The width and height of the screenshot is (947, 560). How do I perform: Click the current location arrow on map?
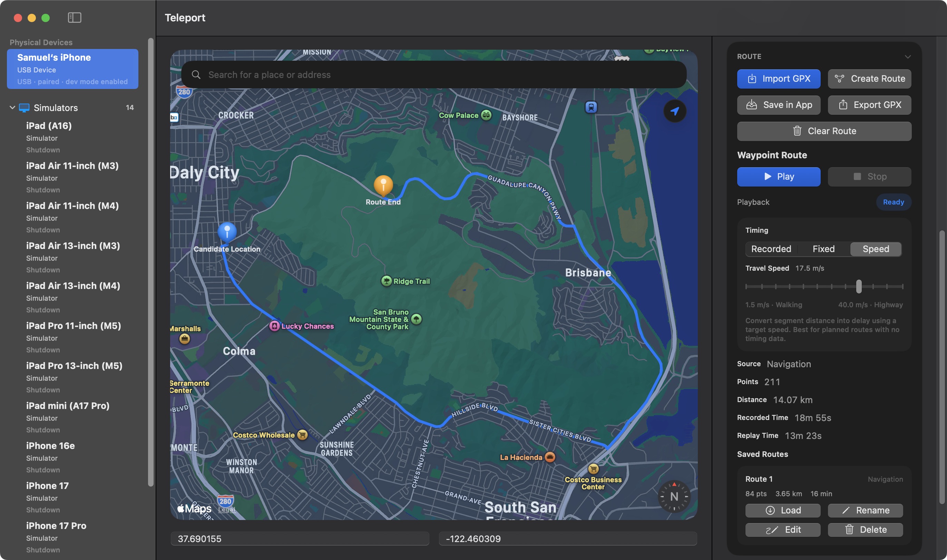pos(674,111)
